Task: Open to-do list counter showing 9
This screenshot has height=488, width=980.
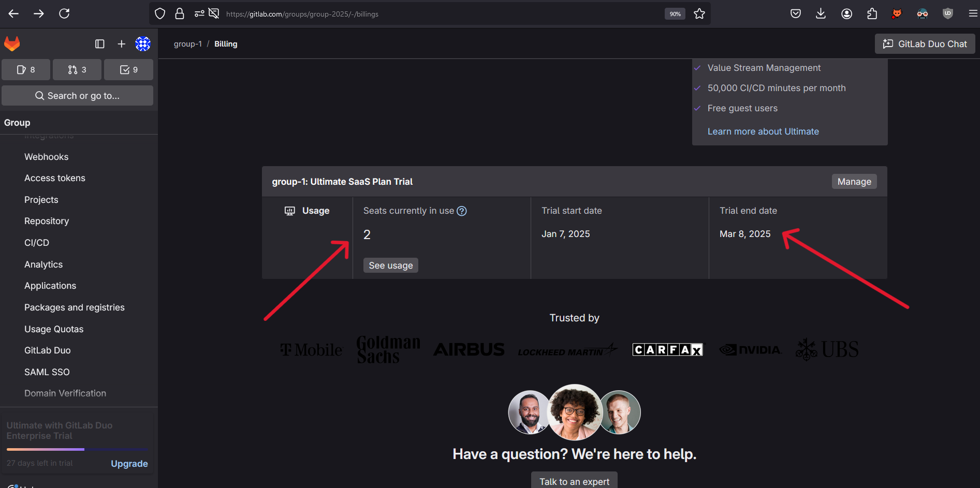Action: pos(128,70)
